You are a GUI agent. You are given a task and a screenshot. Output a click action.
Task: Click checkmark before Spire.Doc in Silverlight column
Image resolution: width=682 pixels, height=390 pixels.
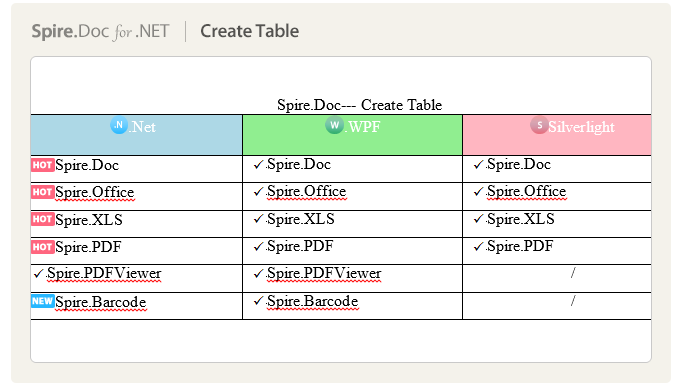point(478,164)
